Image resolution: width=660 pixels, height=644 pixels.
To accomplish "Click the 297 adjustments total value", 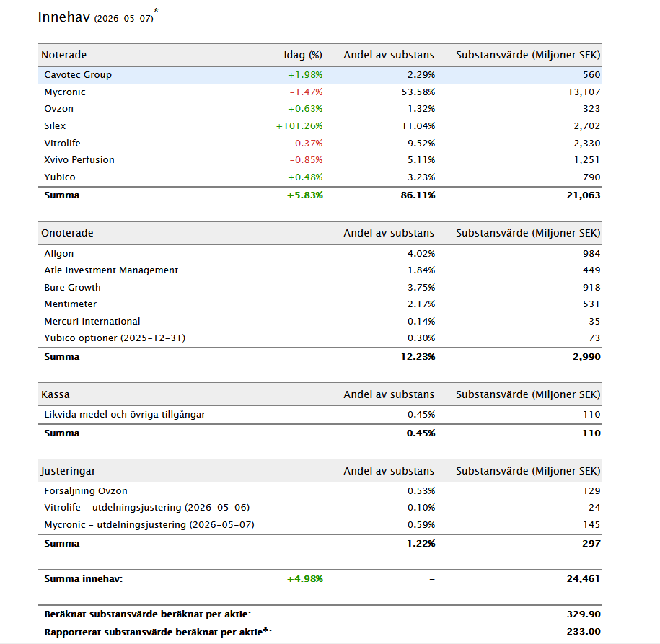I will tap(591, 544).
